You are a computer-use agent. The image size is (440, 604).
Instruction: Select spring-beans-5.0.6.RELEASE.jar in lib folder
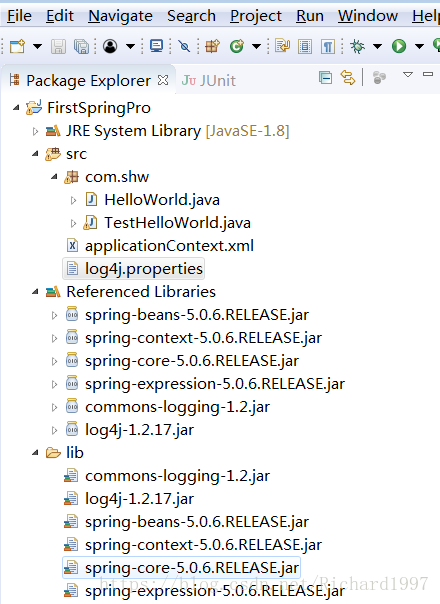(x=197, y=522)
